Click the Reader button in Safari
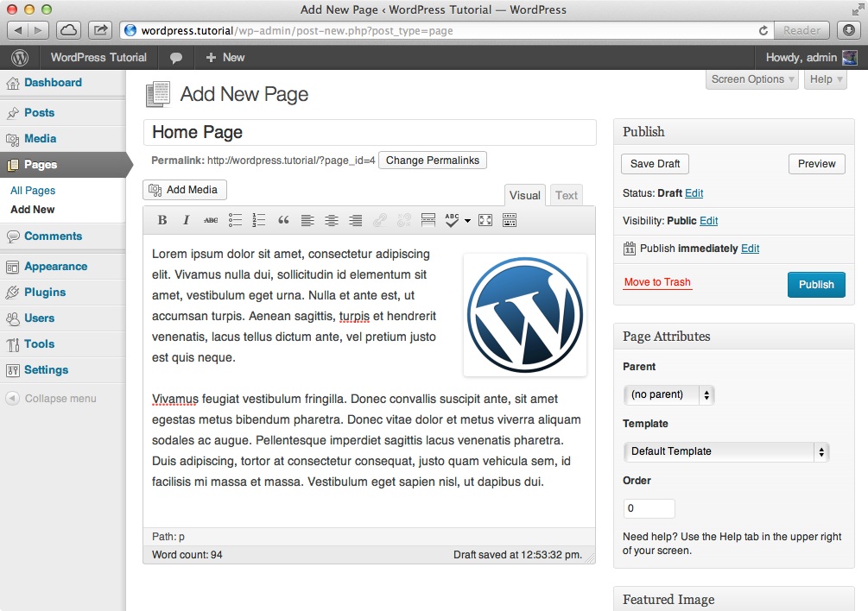Viewport: 868px width, 611px height. pos(801,30)
